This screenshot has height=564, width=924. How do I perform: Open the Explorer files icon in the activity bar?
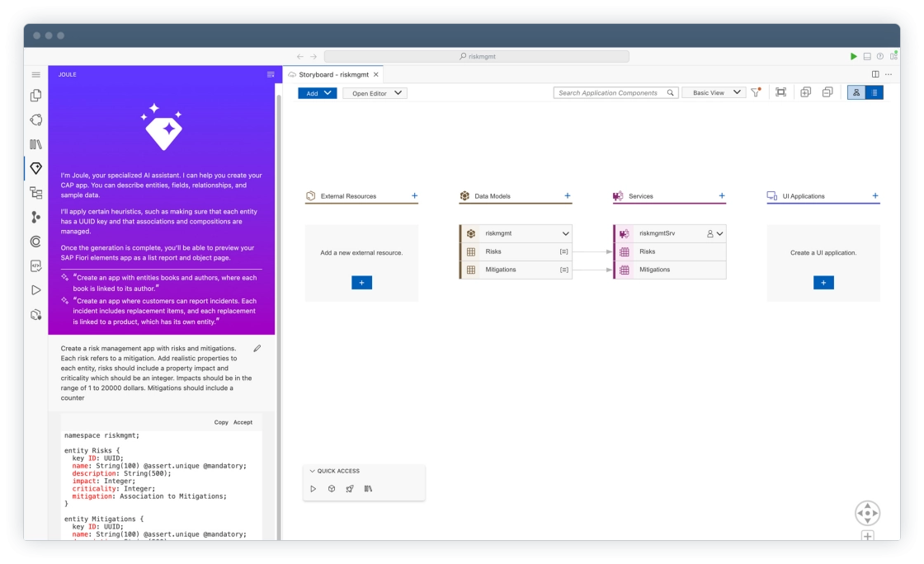tap(36, 96)
